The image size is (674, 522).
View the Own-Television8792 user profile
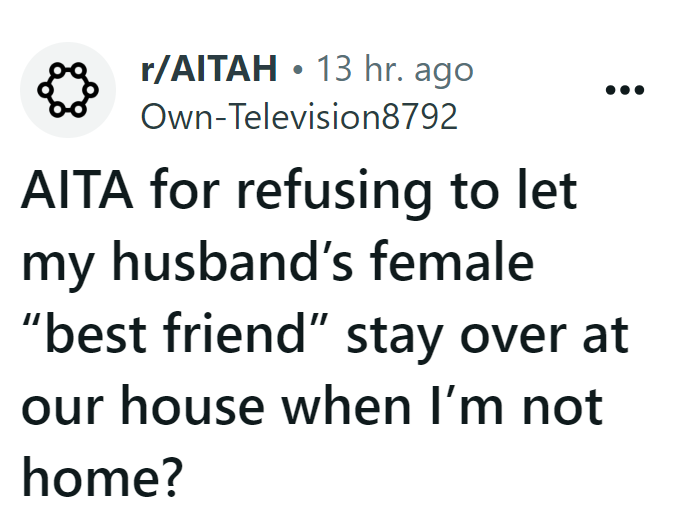coord(299,117)
